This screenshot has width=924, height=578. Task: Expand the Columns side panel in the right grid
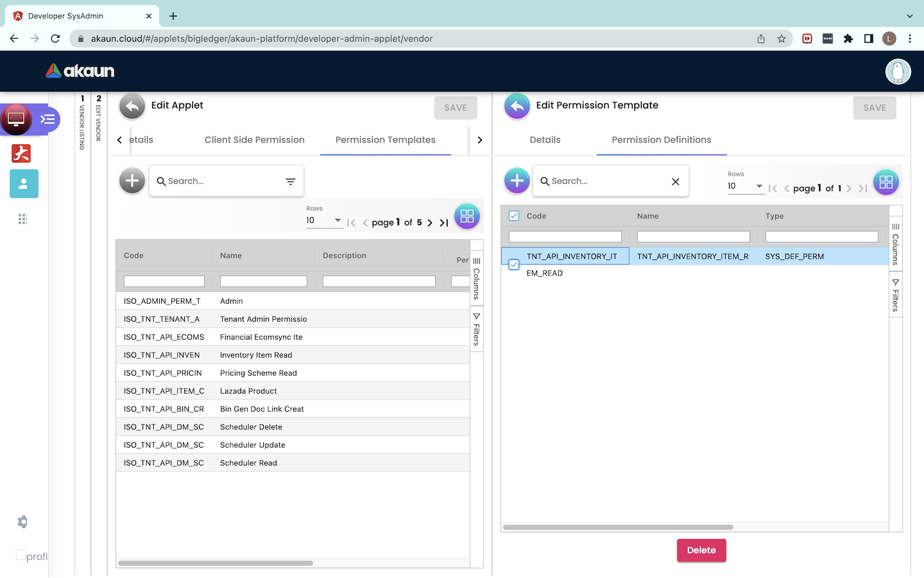[x=896, y=244]
